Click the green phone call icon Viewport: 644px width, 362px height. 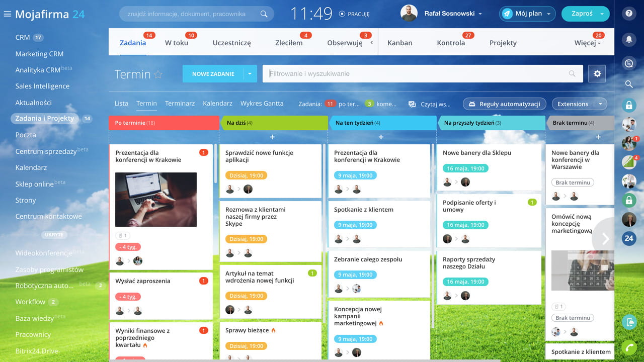click(x=629, y=348)
